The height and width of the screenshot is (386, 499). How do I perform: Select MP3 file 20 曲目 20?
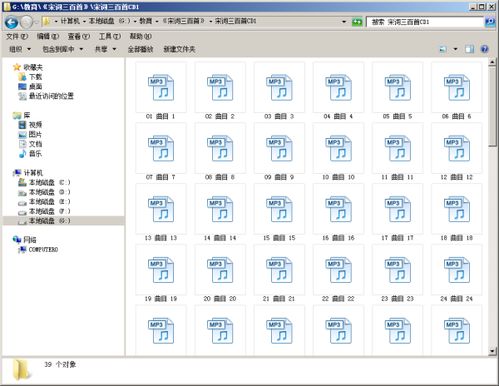(220, 273)
